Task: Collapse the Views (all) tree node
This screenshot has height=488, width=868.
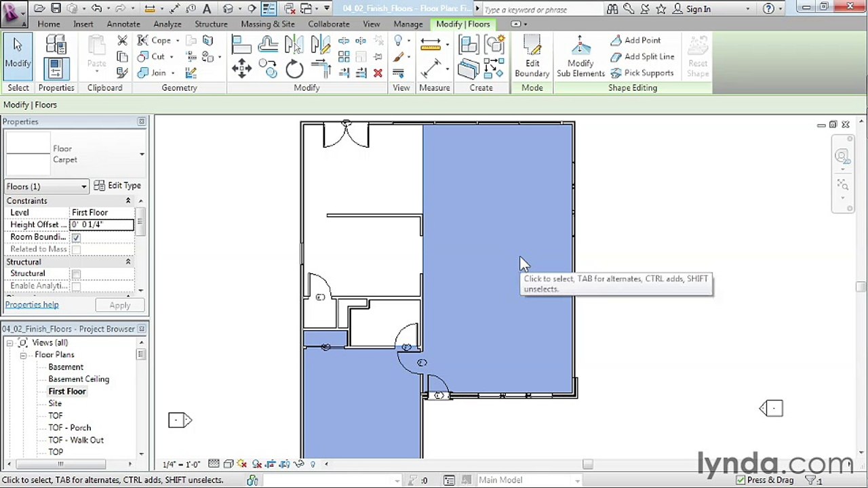Action: coord(9,343)
